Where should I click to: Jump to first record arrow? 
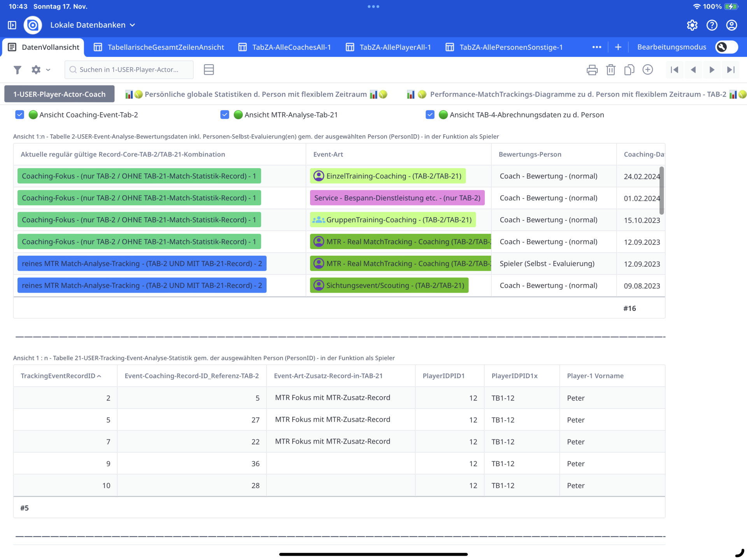[675, 70]
